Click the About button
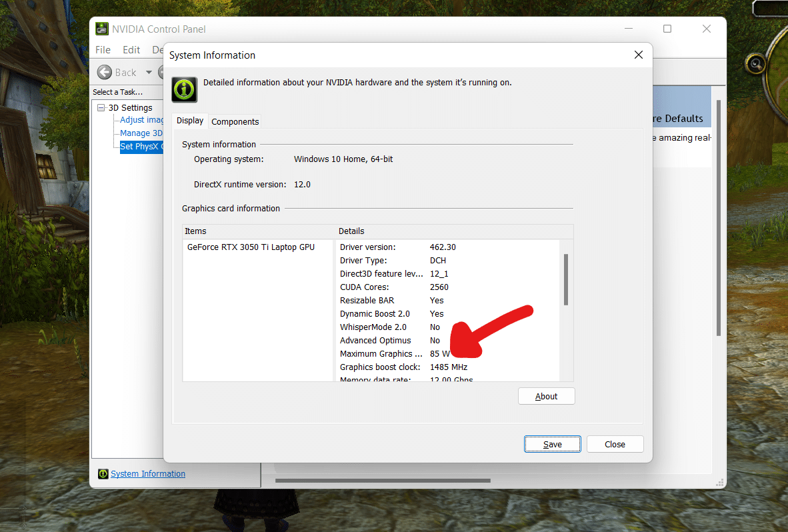788x532 pixels. (546, 397)
